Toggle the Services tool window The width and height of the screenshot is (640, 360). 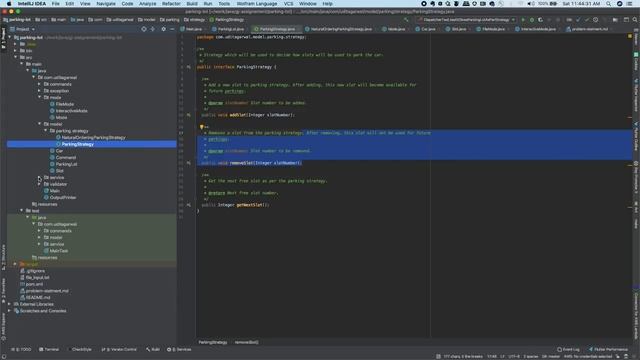coord(179,349)
